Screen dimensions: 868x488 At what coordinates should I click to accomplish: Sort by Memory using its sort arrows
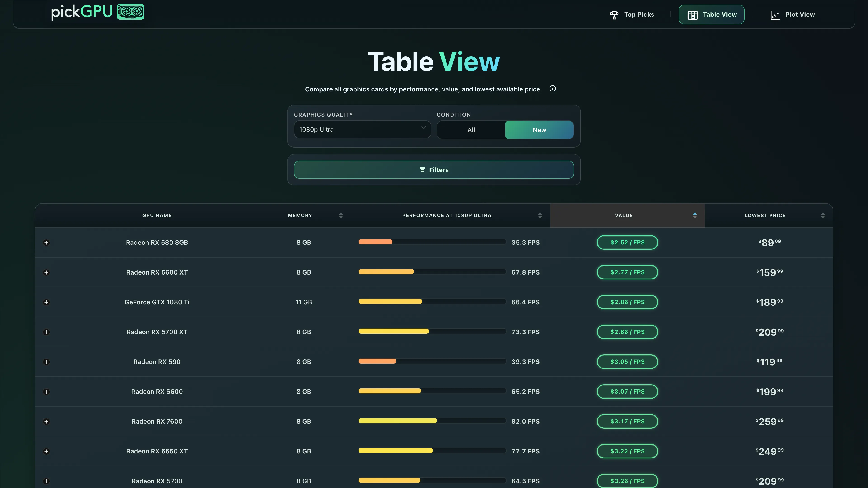pos(341,216)
